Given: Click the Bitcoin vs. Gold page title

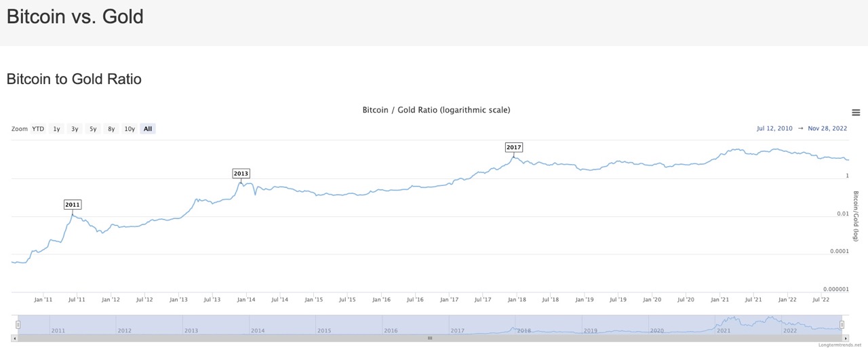Looking at the screenshot, I should click(x=75, y=16).
